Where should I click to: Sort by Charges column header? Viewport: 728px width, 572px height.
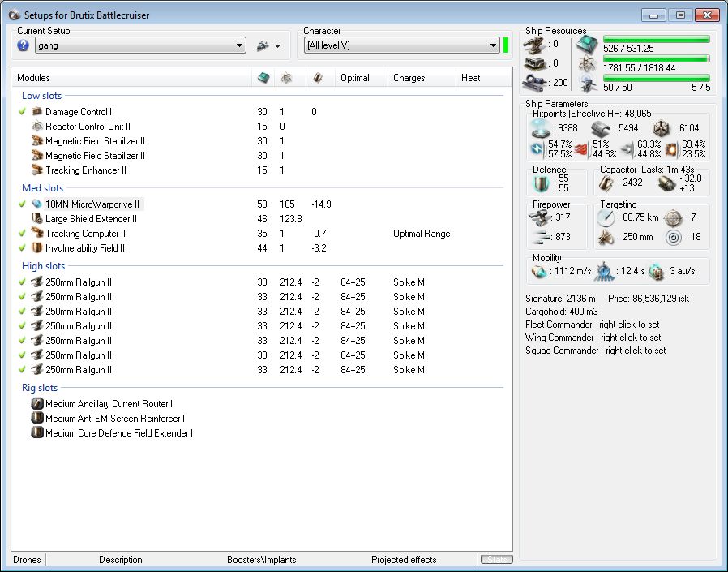click(409, 78)
